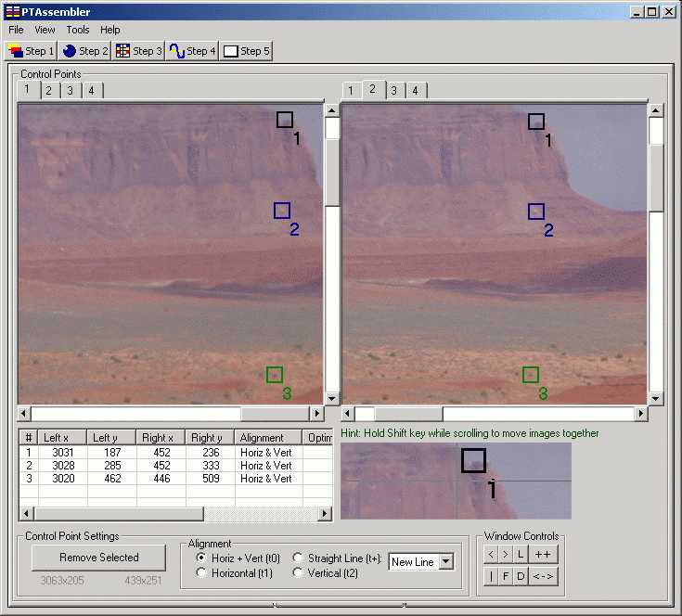Viewport: 682px width, 616px height.
Task: Click the 'L' window control button
Action: (x=521, y=554)
